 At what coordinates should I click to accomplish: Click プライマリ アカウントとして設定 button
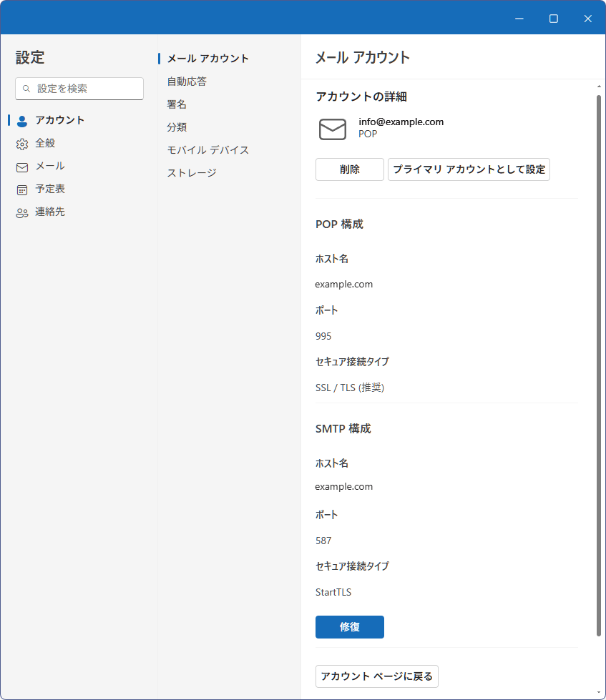pyautogui.click(x=469, y=169)
